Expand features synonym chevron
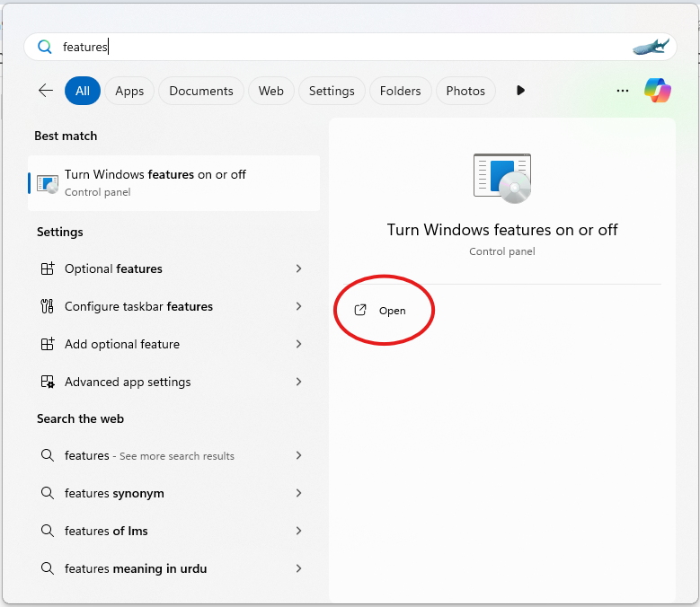 click(298, 493)
